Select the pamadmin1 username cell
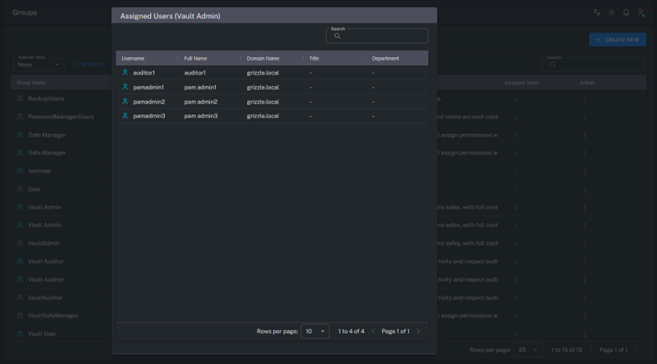Screen dimensions: 657x364 [x=148, y=87]
